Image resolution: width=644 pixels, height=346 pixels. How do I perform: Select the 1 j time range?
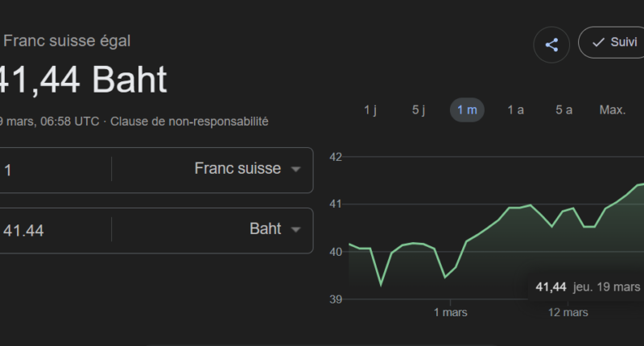[370, 110]
